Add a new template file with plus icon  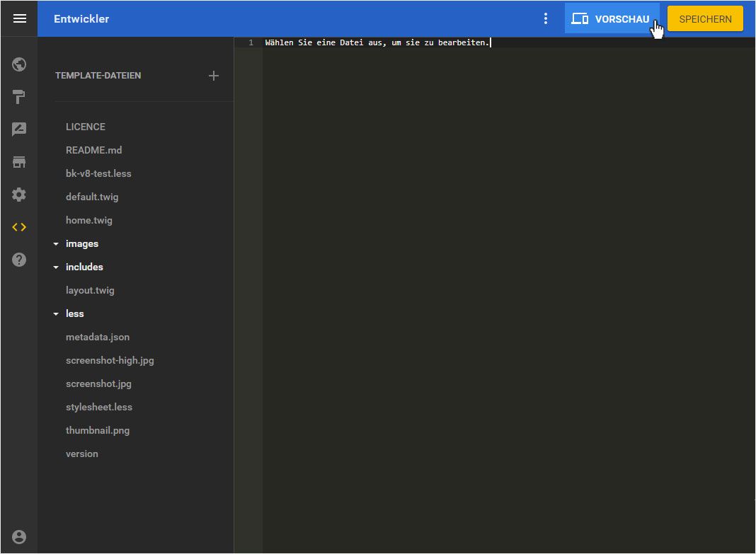[x=214, y=76]
